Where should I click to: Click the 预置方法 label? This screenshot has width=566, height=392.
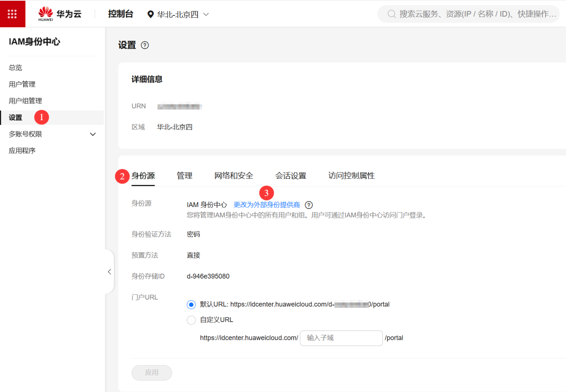(x=145, y=255)
